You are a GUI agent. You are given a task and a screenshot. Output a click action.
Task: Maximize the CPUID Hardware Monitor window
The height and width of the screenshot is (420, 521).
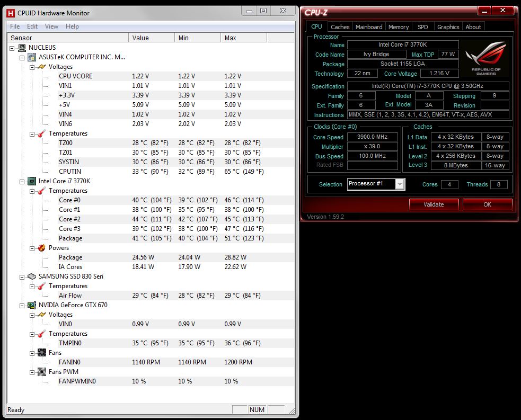point(263,11)
